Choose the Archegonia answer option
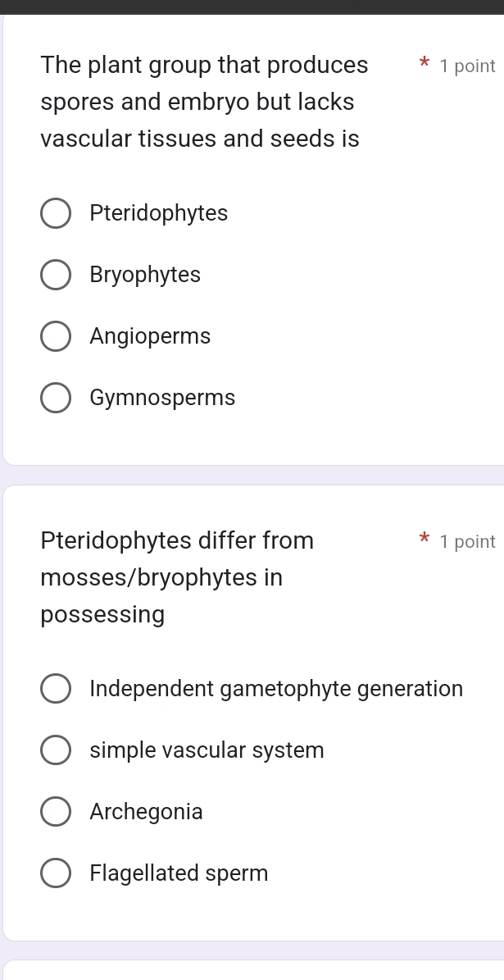The image size is (504, 980). coord(55,811)
